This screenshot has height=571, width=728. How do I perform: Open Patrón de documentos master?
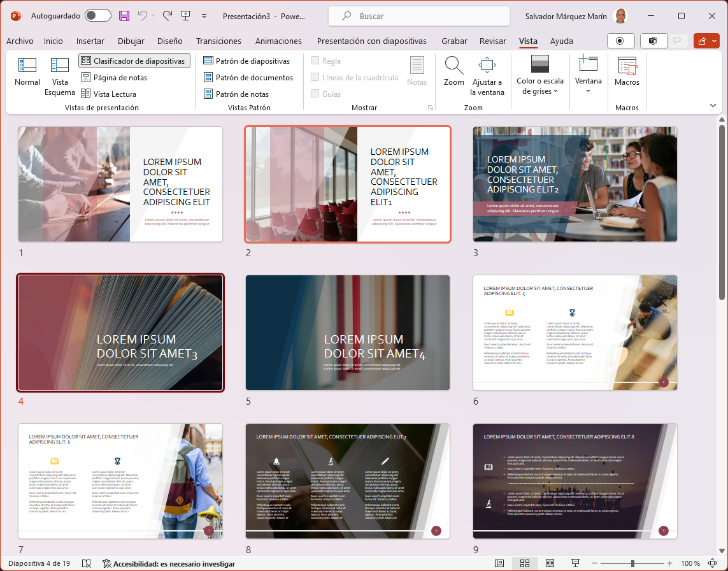(x=248, y=78)
